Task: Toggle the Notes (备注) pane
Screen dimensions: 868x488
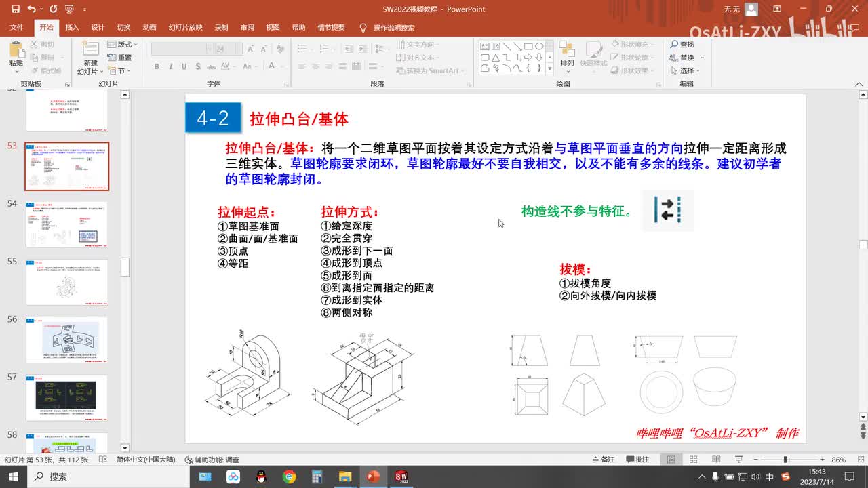Action: (603, 460)
